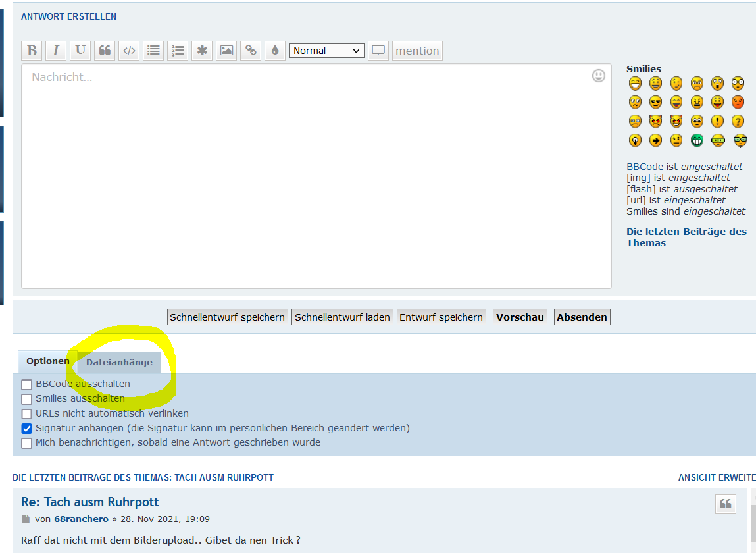Insert a code block using the </> icon
The image size is (756, 553).
point(129,51)
